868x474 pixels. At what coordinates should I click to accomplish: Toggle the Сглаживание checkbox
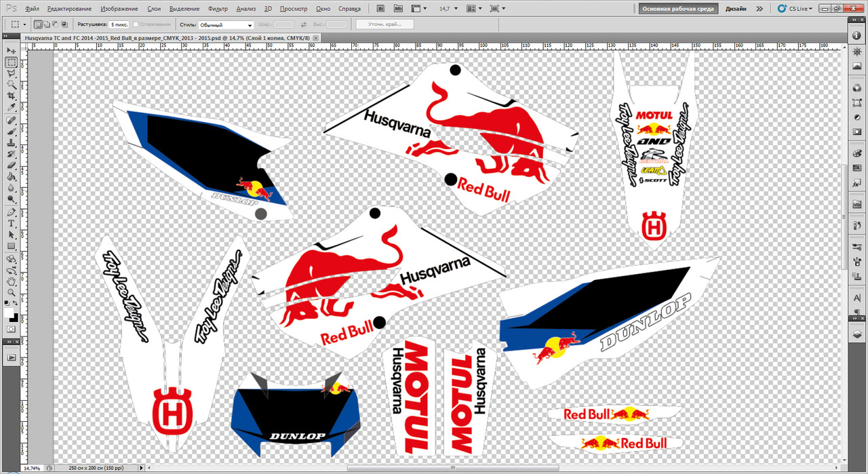click(136, 24)
